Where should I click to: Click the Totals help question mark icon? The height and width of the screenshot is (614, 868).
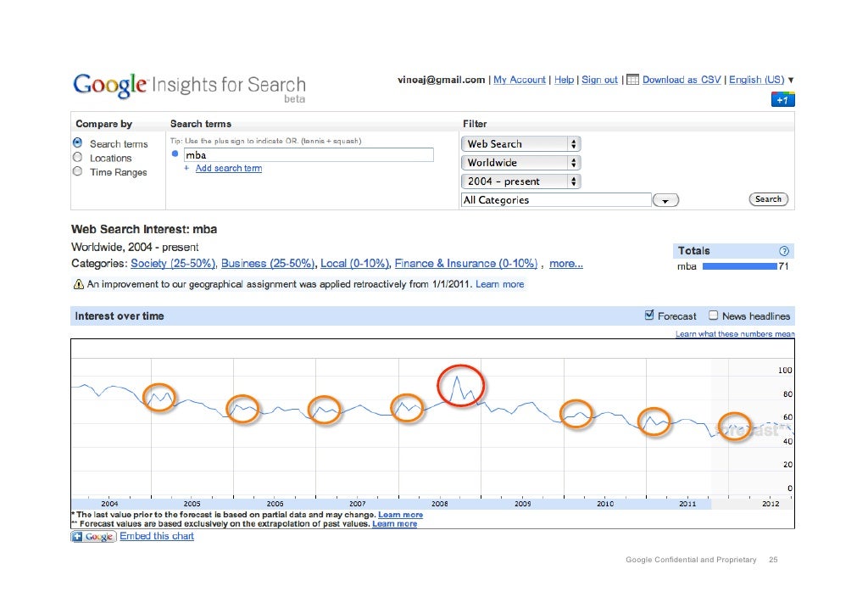[x=784, y=251]
